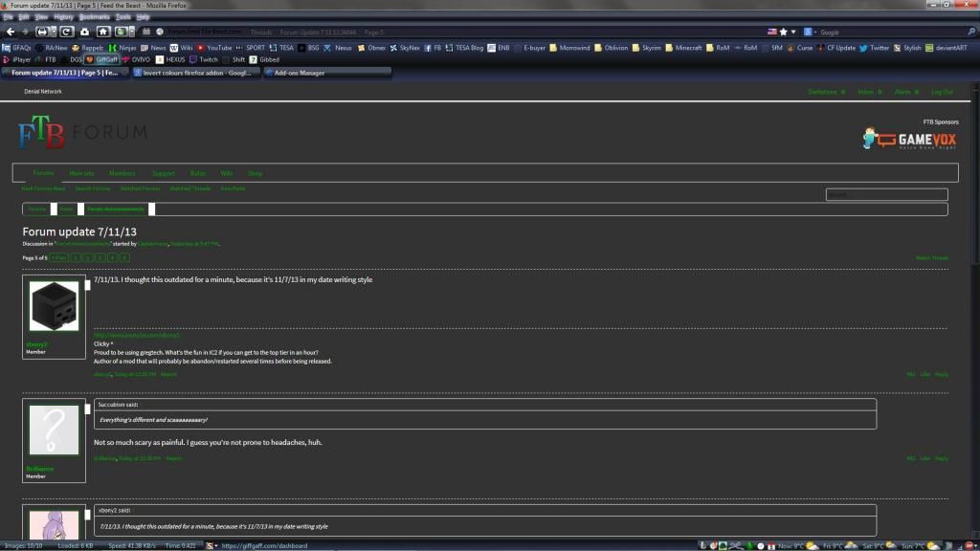Open the Rappelz bookmark
Image resolution: width=980 pixels, height=551 pixels.
pyautogui.click(x=87, y=48)
